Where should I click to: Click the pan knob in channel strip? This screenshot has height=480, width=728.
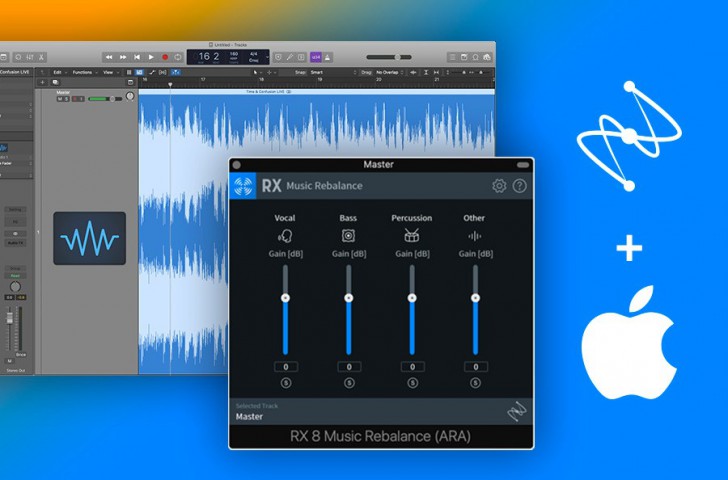pyautogui.click(x=15, y=287)
